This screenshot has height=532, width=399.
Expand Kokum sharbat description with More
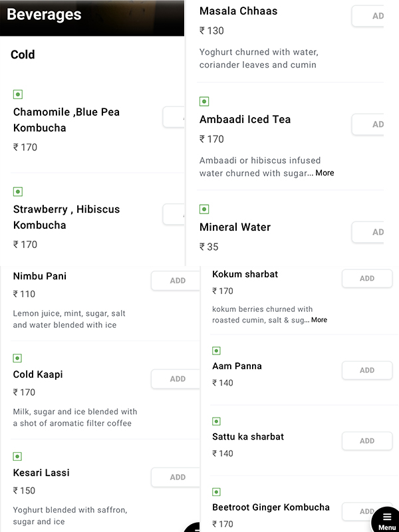point(319,320)
